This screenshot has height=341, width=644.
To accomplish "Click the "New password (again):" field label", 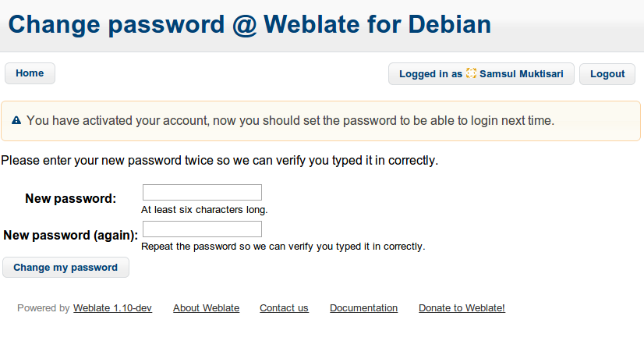I will [71, 235].
